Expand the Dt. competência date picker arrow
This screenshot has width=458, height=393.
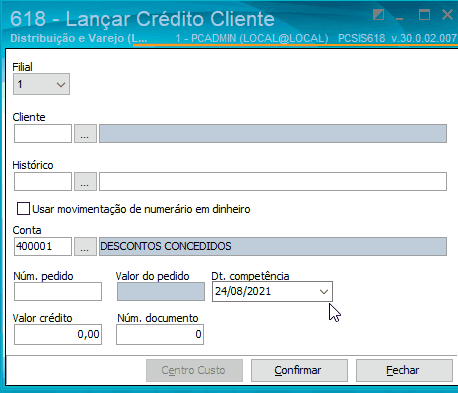pos(324,292)
